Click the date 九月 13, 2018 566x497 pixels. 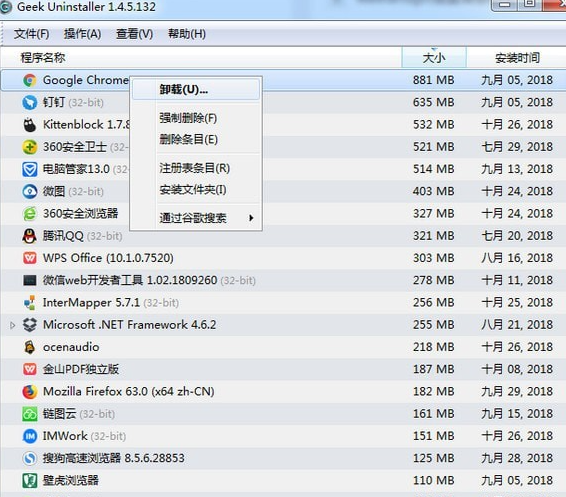click(517, 169)
